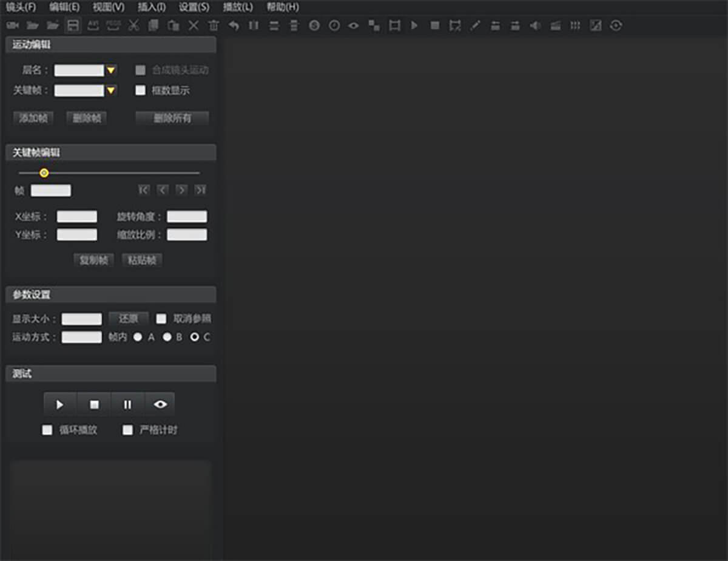The image size is (728, 561).
Task: Click the 缩放比例 input field
Action: click(x=187, y=235)
